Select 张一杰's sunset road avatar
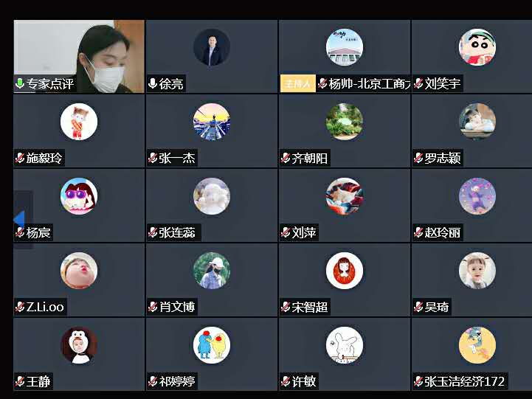Screen dimensions: 532x399 pyautogui.click(x=212, y=122)
